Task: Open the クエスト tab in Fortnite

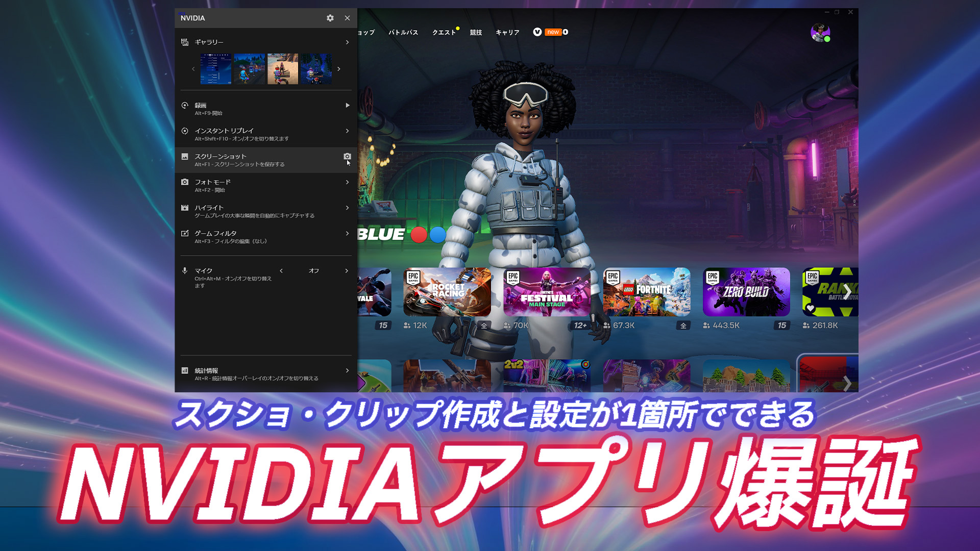Action: coord(444,32)
